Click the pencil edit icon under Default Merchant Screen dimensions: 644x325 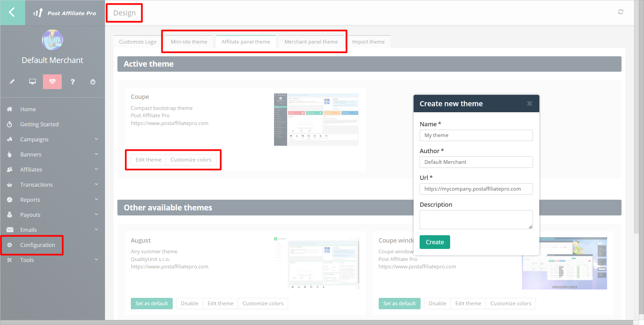click(x=12, y=82)
